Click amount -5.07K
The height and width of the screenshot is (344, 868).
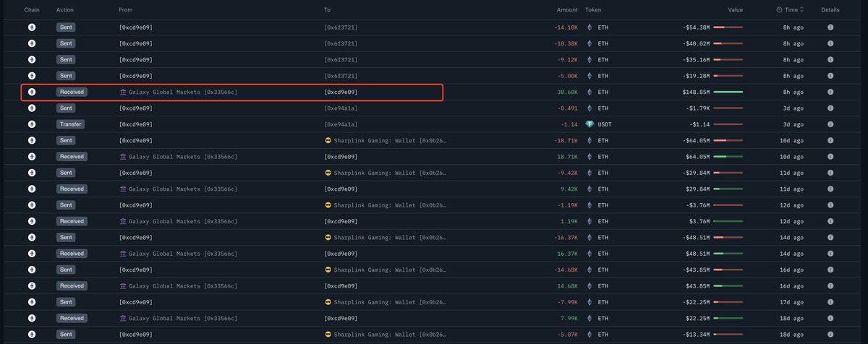click(567, 334)
